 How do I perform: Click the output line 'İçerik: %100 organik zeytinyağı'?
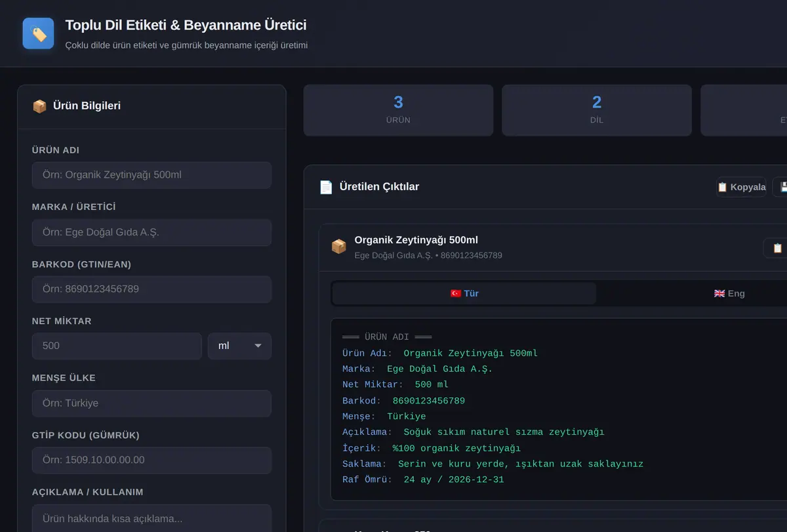click(432, 448)
